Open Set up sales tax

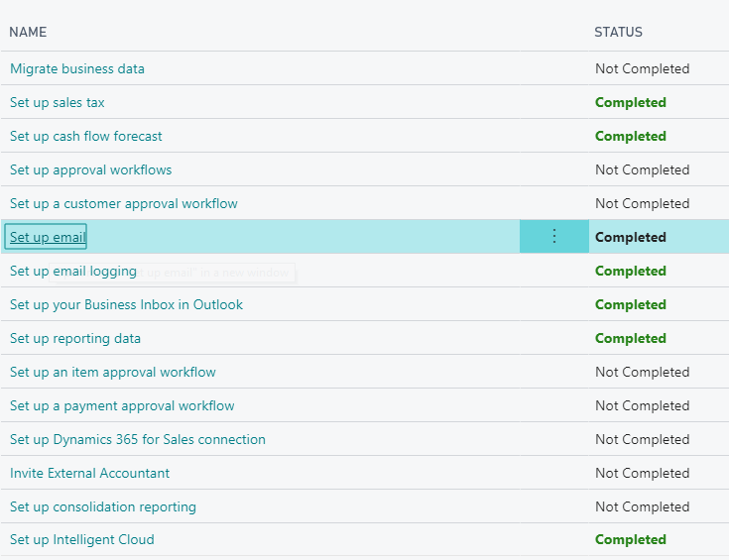pos(58,103)
